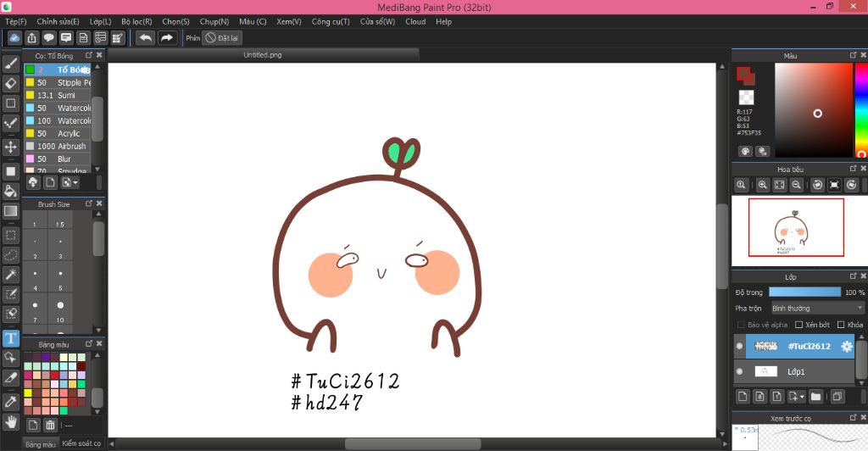The image size is (868, 451).
Task: Undo the last action
Action: 146,37
